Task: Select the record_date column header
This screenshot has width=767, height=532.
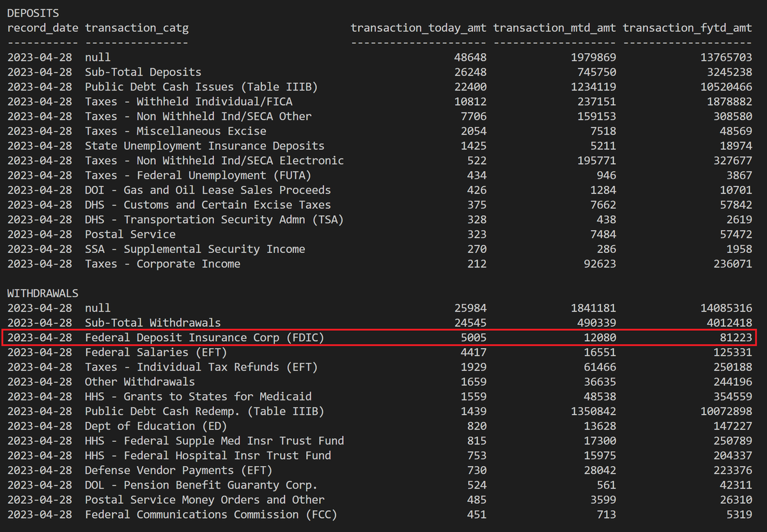Action: click(x=42, y=27)
